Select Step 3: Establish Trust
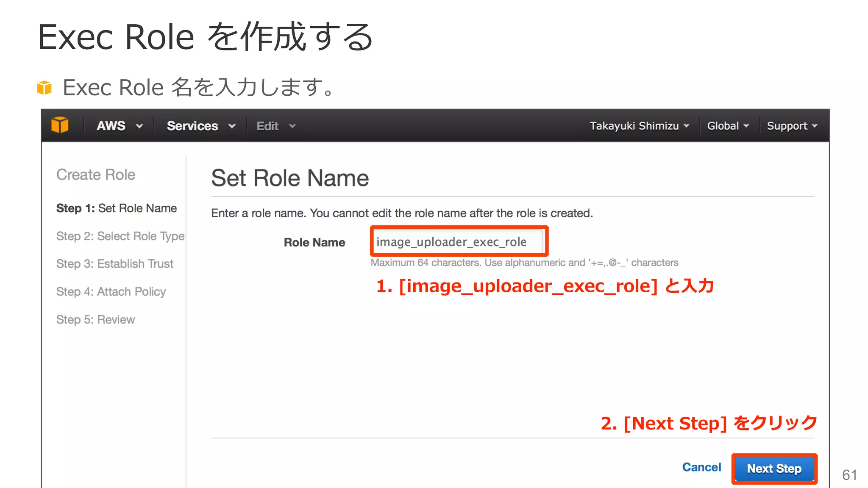Viewport: 868px width, 488px height. tap(115, 263)
